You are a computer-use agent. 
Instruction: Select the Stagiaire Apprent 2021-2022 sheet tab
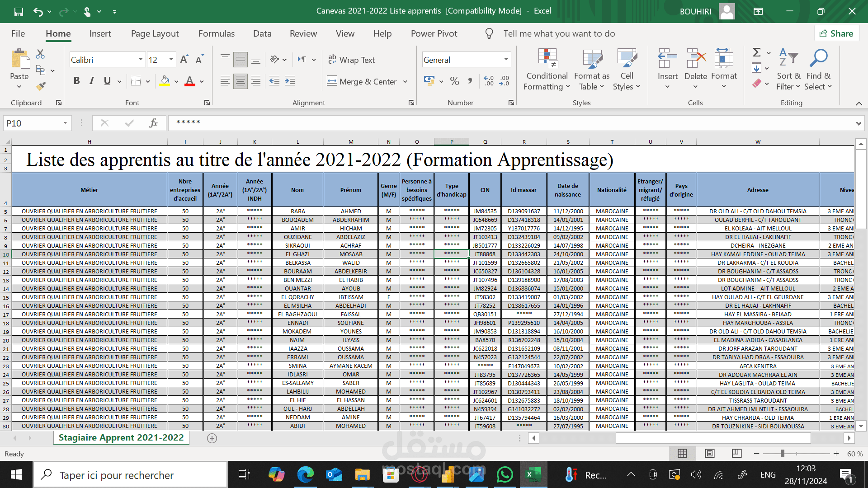click(x=121, y=437)
